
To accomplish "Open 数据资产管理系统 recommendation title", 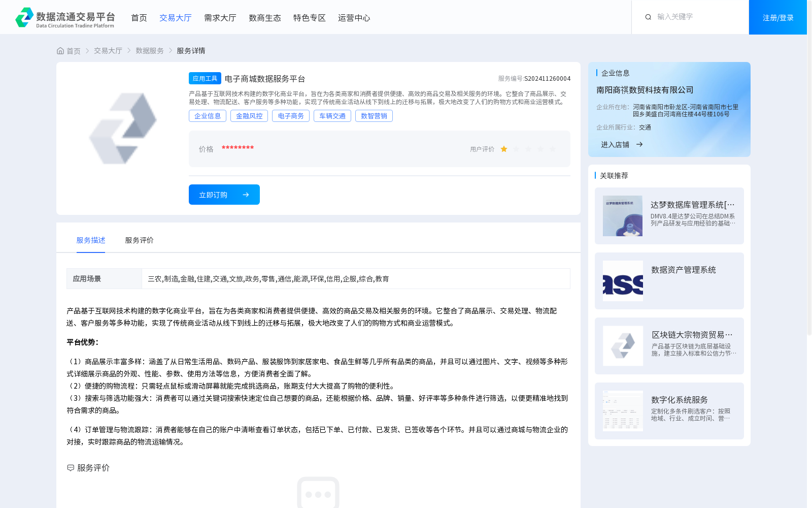I will tap(684, 270).
